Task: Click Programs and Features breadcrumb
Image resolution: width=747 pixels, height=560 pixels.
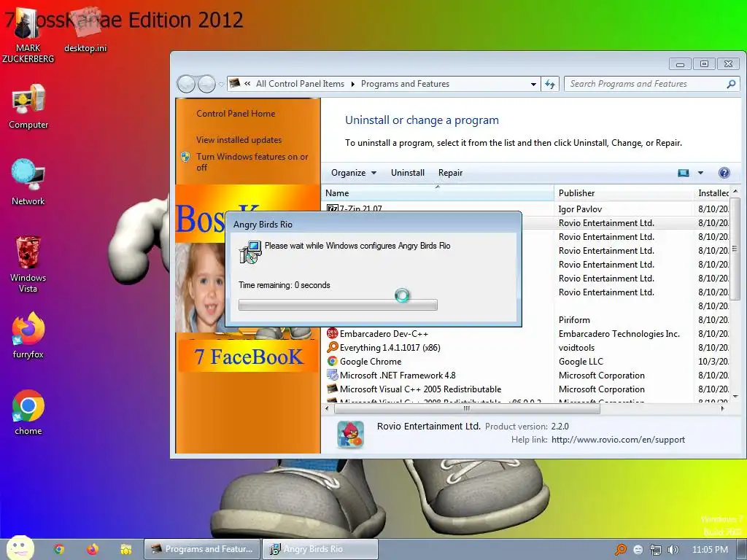Action: tap(405, 84)
